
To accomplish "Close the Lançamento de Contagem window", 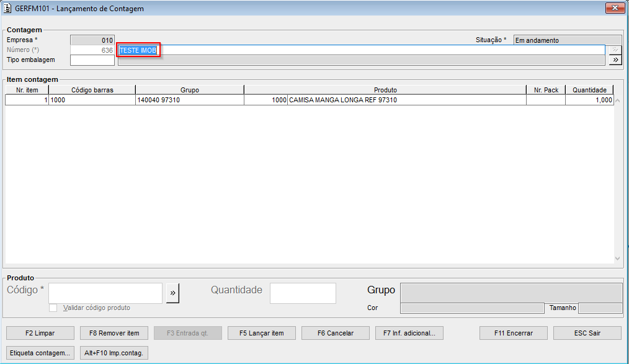I will [615, 8].
